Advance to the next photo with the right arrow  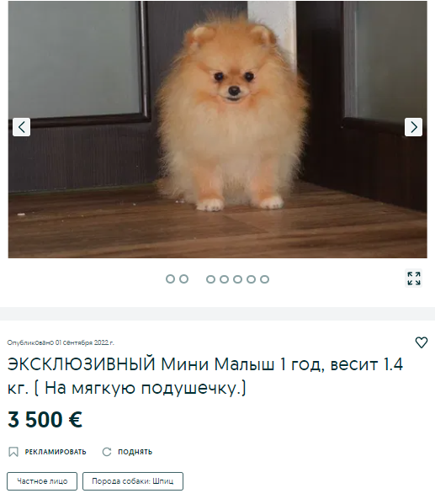[413, 127]
